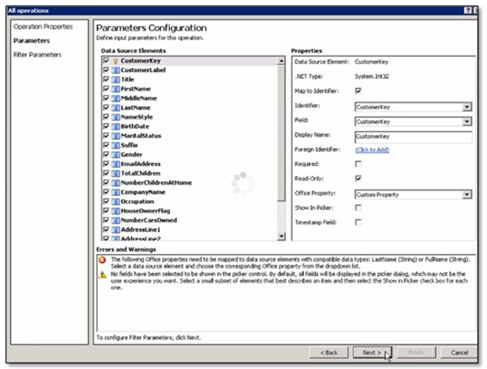Click the AddressLine1 field icon

pyautogui.click(x=115, y=229)
